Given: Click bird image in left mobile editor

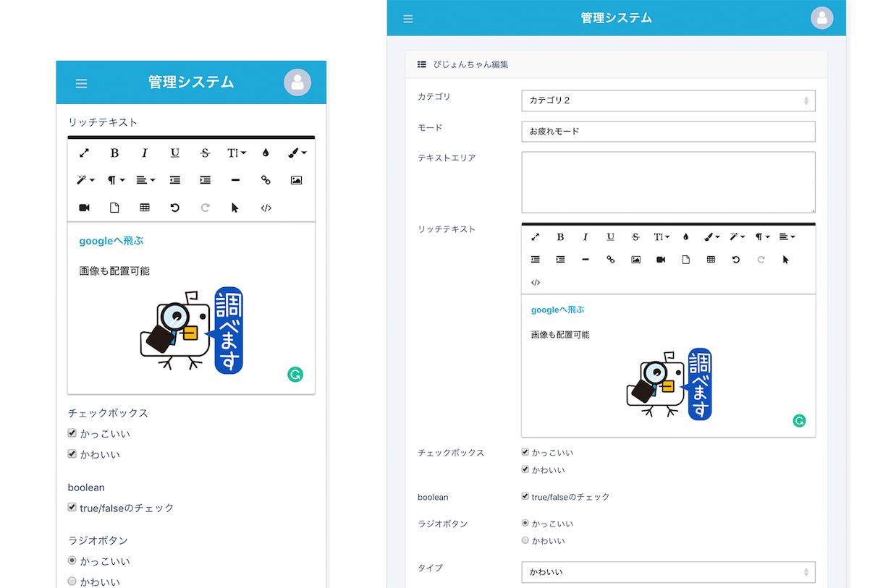Looking at the screenshot, I should click(x=191, y=331).
